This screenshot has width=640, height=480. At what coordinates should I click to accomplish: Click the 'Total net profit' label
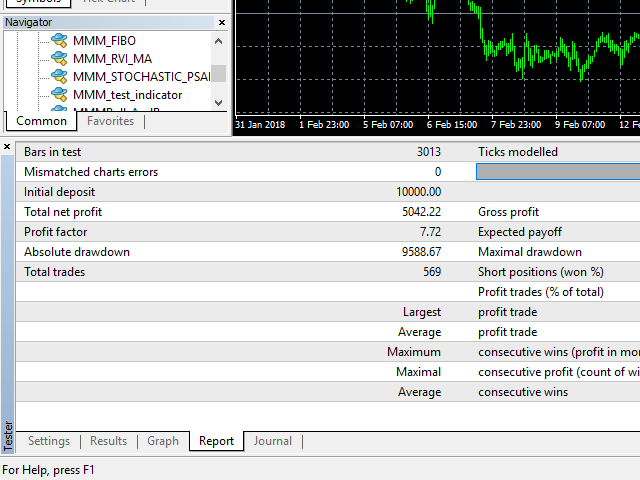coord(63,212)
